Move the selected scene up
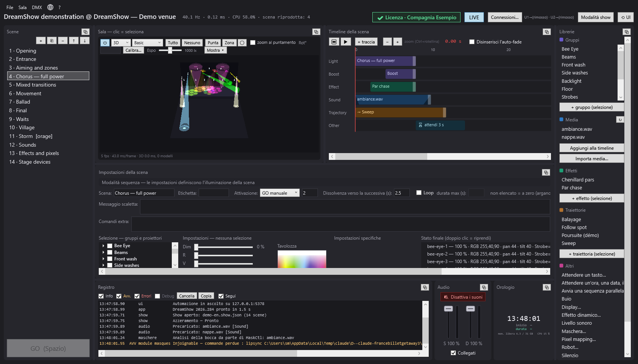The height and width of the screenshot is (364, 638). pos(74,40)
